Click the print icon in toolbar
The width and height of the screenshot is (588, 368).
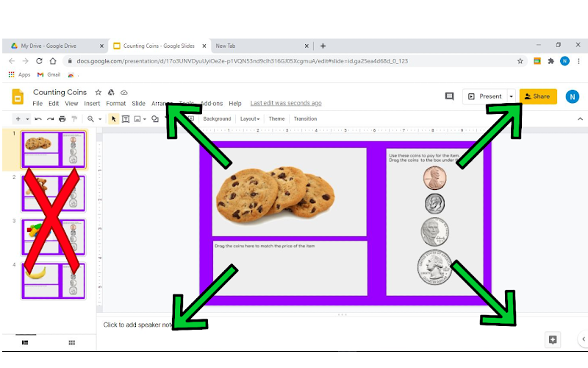pos(62,119)
